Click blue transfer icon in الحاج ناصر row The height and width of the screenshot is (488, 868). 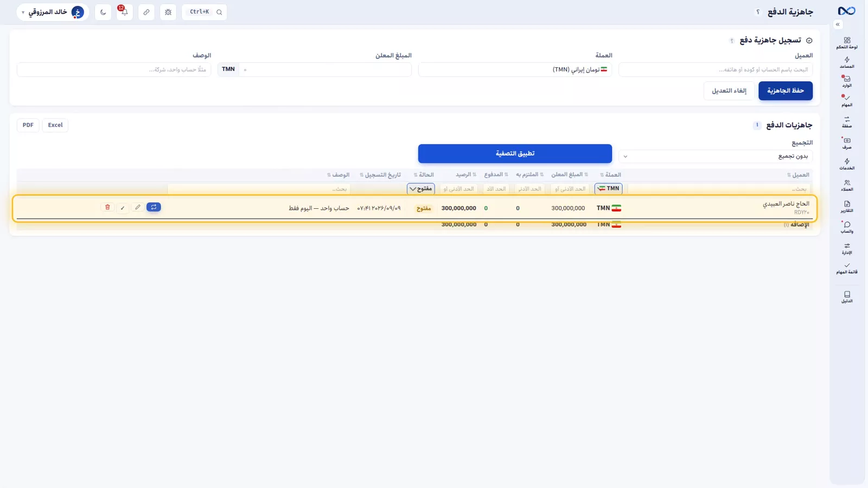[154, 207]
